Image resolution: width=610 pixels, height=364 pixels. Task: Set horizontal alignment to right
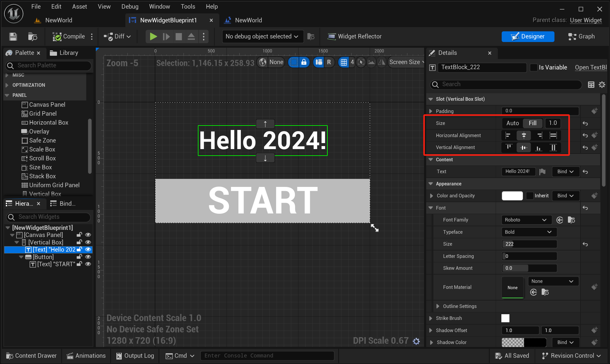tap(540, 135)
